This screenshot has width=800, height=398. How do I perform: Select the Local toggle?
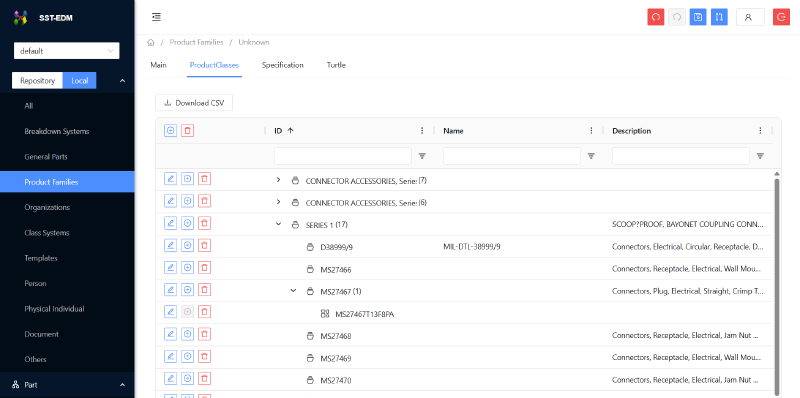tap(80, 81)
